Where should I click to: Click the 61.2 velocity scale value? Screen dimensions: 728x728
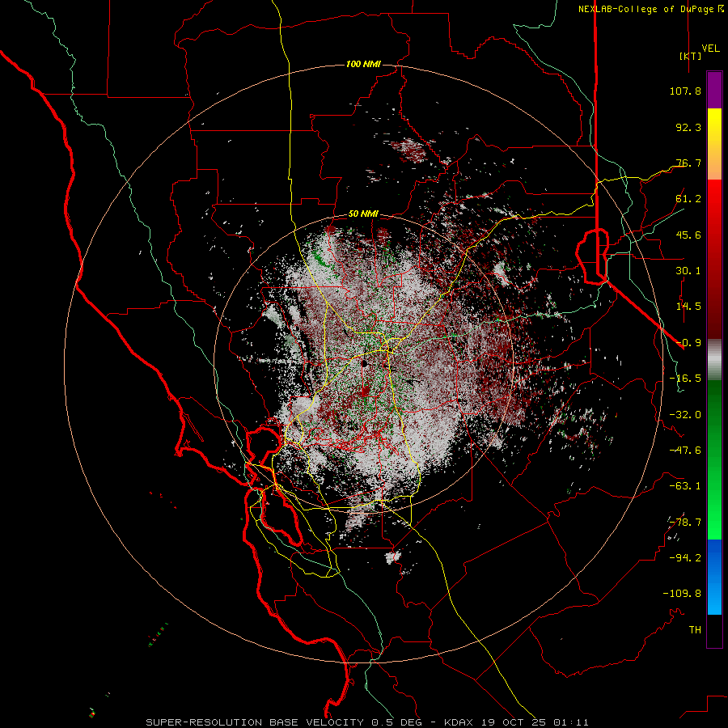click(688, 199)
